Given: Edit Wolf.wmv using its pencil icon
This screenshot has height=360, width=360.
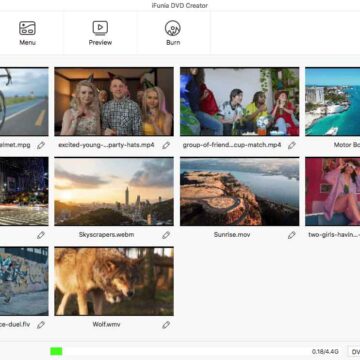Looking at the screenshot, I should coord(166,325).
